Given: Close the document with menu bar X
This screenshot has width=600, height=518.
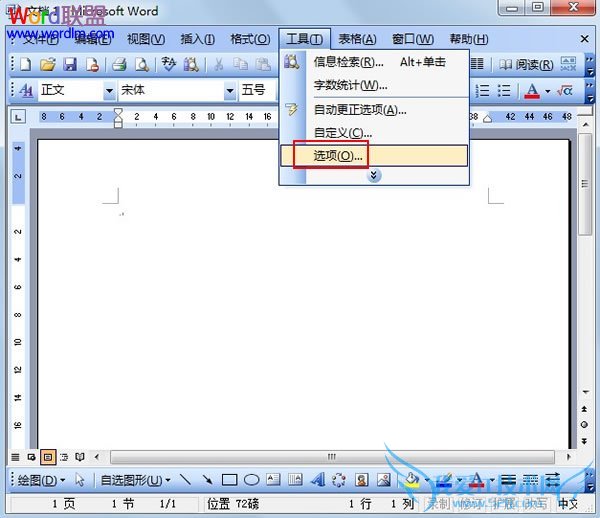Looking at the screenshot, I should tap(584, 39).
